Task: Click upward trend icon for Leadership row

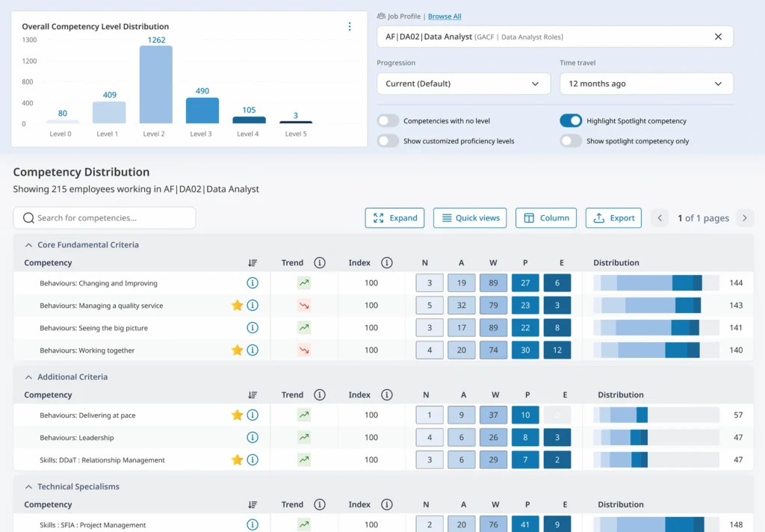Action: [x=304, y=437]
